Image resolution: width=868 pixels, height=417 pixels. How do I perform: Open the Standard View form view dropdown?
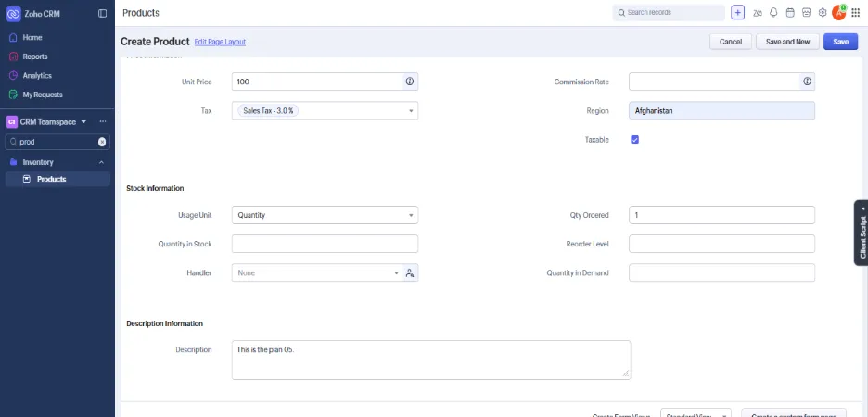click(x=696, y=413)
